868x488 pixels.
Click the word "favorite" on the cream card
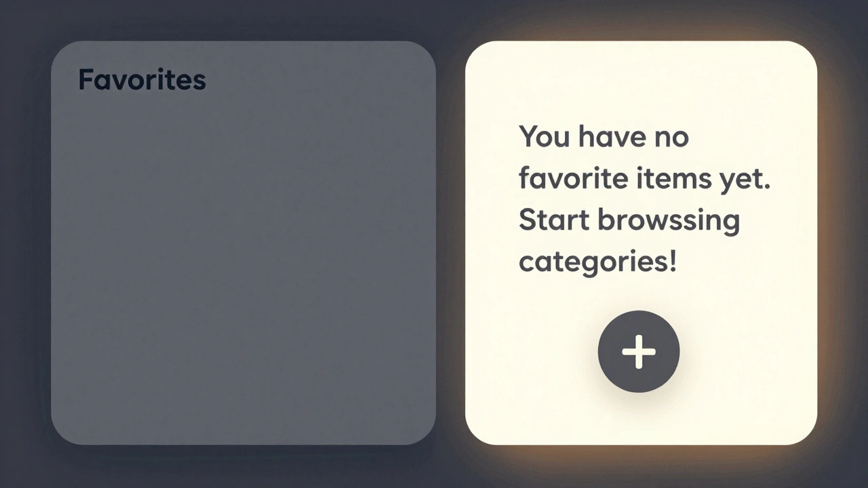coord(573,180)
